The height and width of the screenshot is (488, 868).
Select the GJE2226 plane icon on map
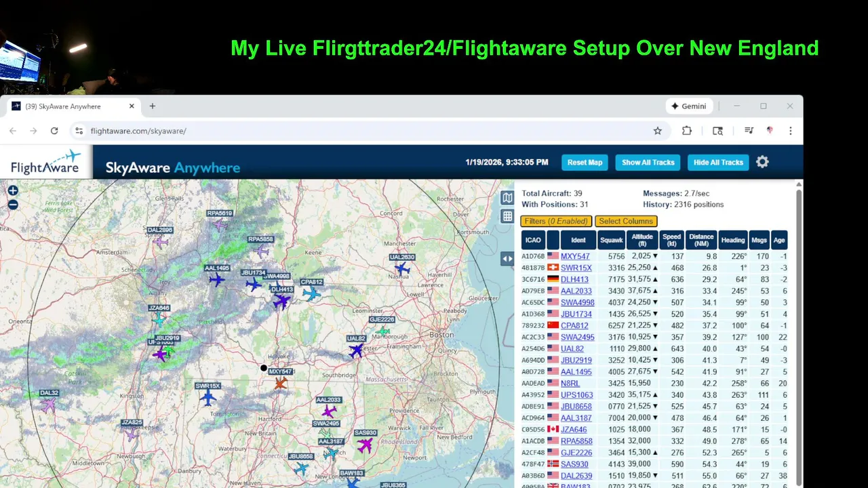[383, 331]
